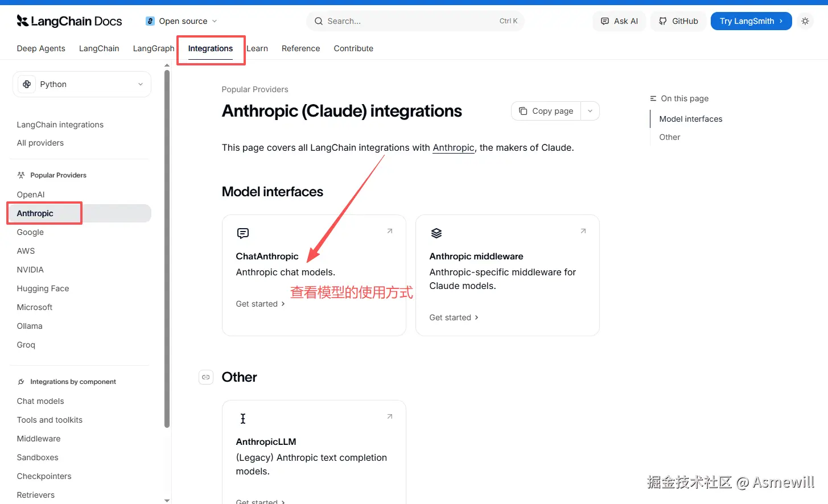Focus the Search input field
The image size is (828, 504).
coord(415,21)
